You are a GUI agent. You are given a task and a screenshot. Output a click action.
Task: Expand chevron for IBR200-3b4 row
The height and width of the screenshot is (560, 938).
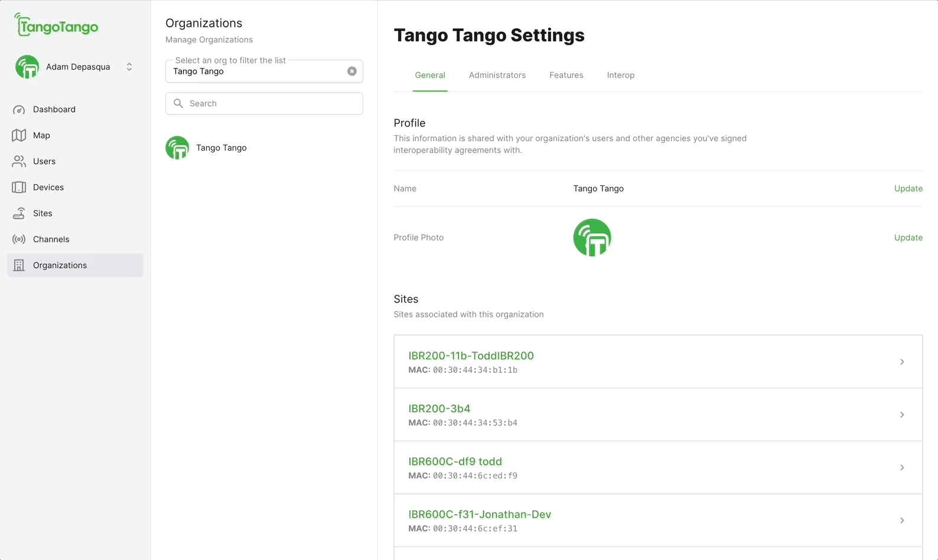(902, 415)
